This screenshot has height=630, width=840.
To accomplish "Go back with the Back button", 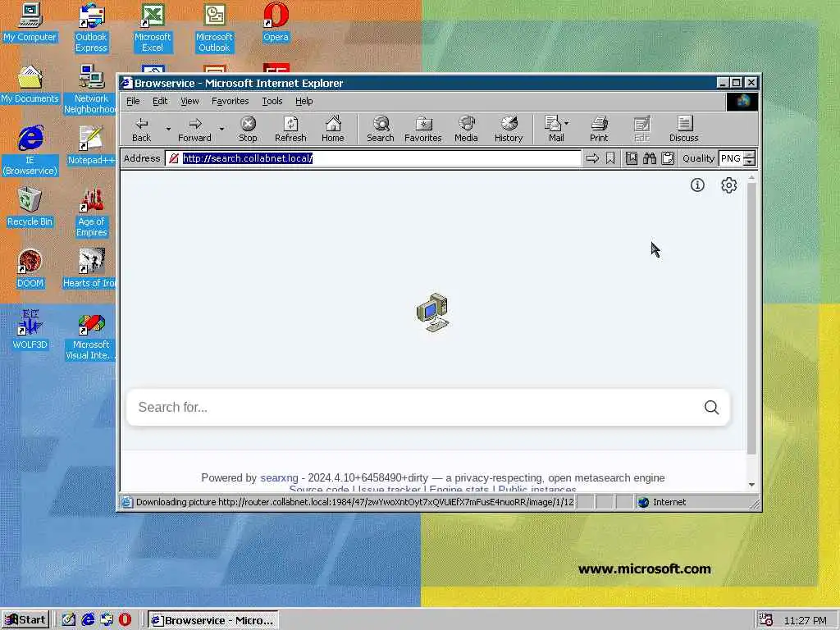I will 141,129.
